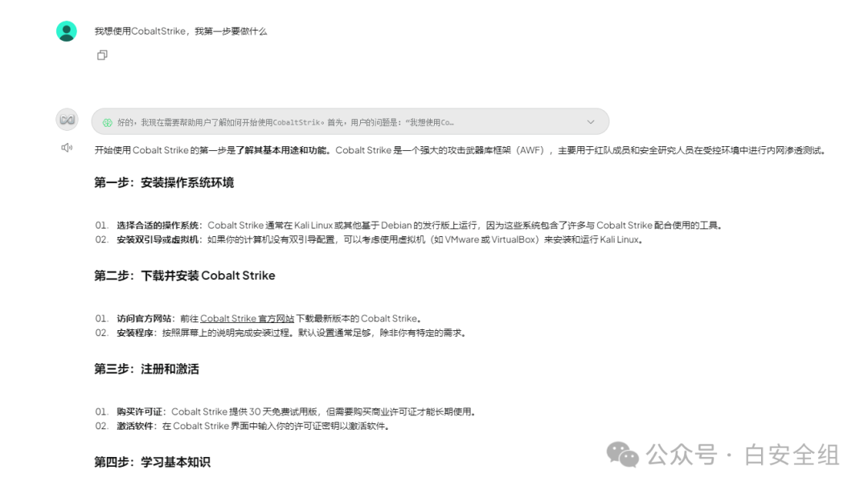The image size is (868, 490).
Task: Expand the reasoning bar using the chevron arrow
Action: [x=591, y=122]
